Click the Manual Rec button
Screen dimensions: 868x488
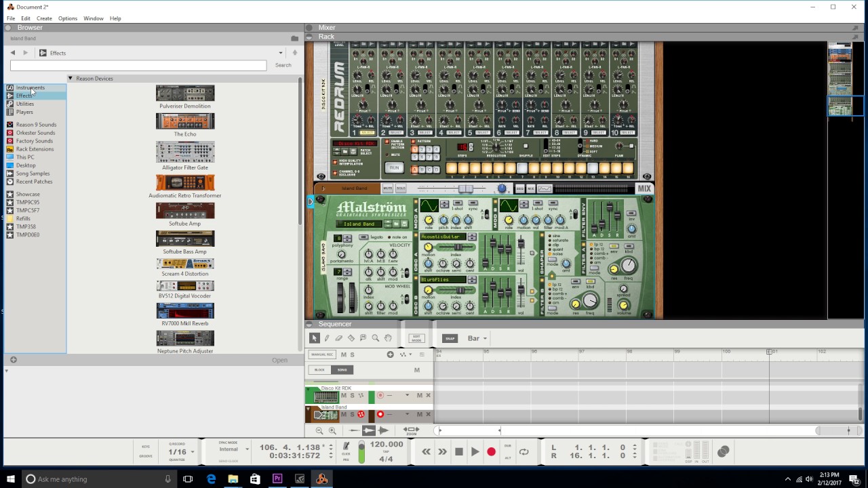pyautogui.click(x=322, y=354)
